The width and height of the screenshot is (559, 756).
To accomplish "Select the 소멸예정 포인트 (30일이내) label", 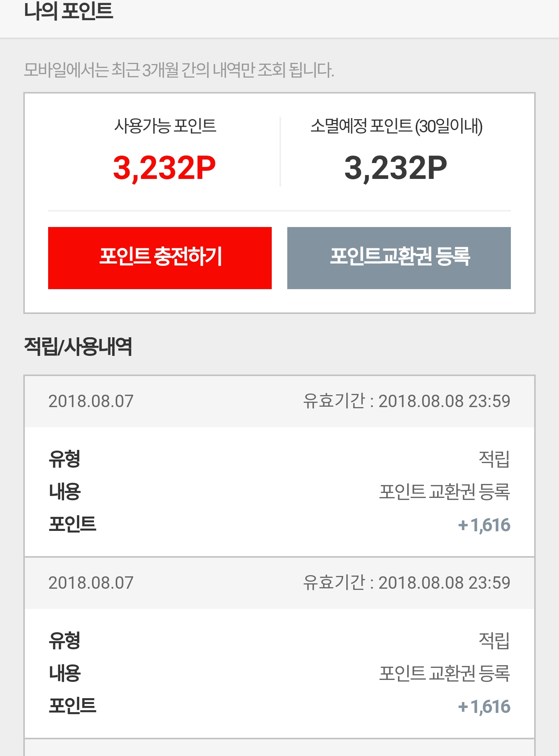I will [396, 126].
